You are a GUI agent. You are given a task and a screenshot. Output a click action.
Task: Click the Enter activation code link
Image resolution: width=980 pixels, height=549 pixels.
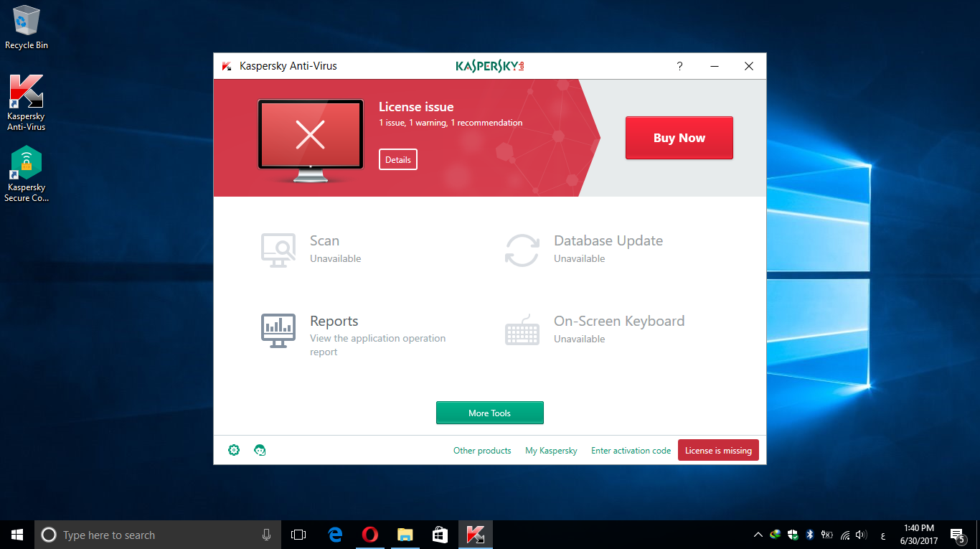pyautogui.click(x=631, y=451)
